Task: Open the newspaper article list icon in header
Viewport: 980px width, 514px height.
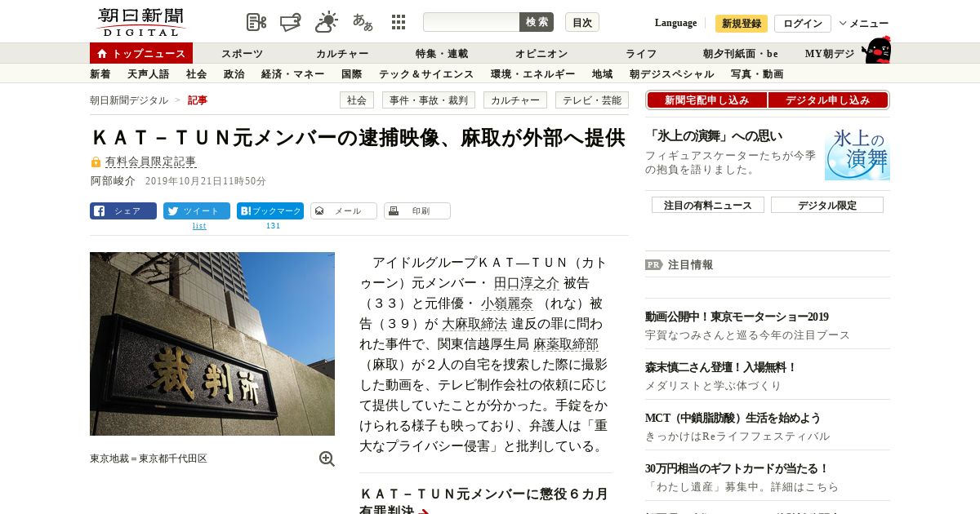Action: click(256, 22)
